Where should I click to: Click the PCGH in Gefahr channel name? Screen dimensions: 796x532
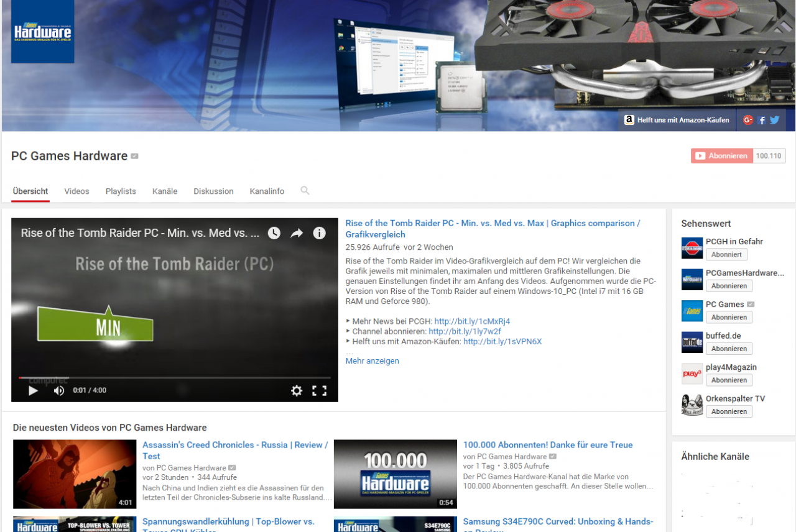point(734,242)
